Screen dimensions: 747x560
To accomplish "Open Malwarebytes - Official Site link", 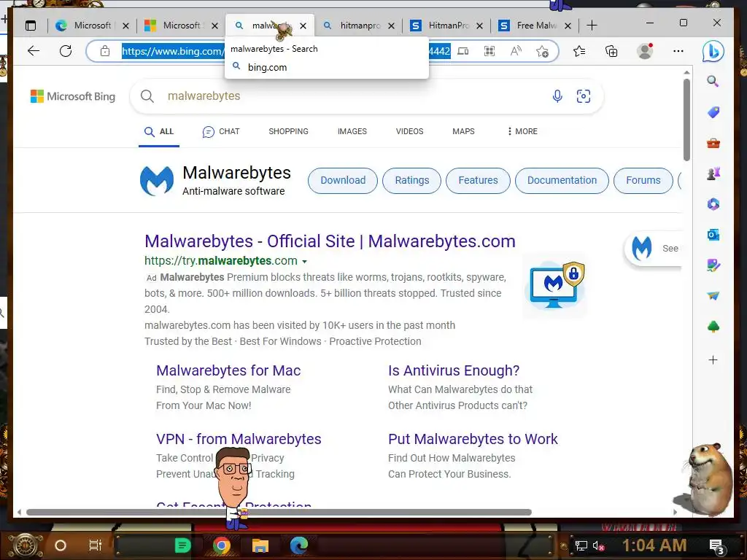I will point(330,241).
